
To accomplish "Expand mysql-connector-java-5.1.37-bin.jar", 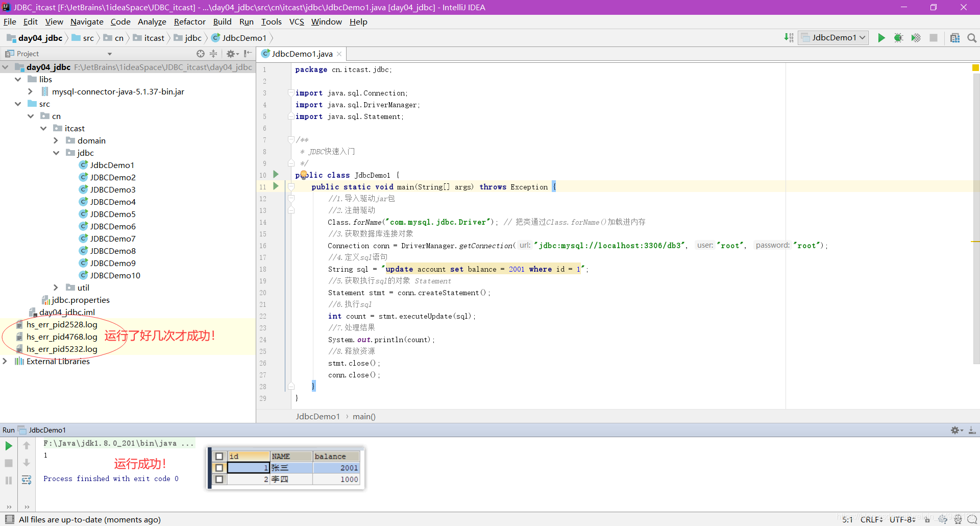I will (x=30, y=91).
